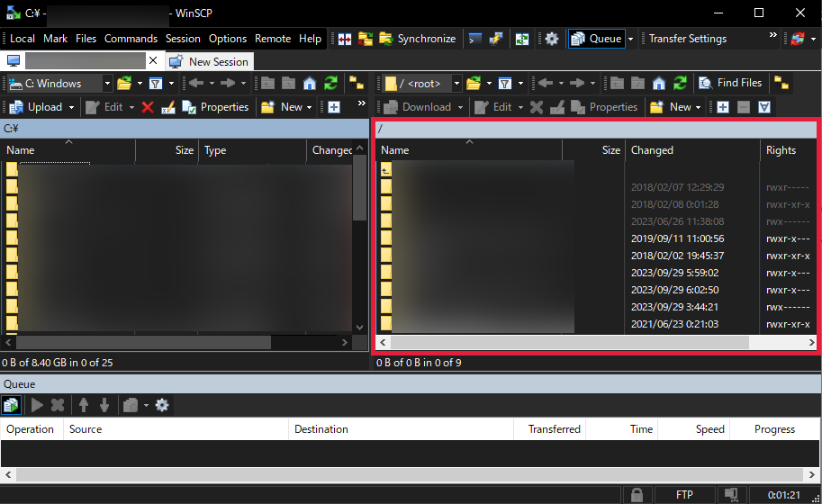Screen dimensions: 822x504
Task: Open the Remote menu
Action: [x=273, y=39]
